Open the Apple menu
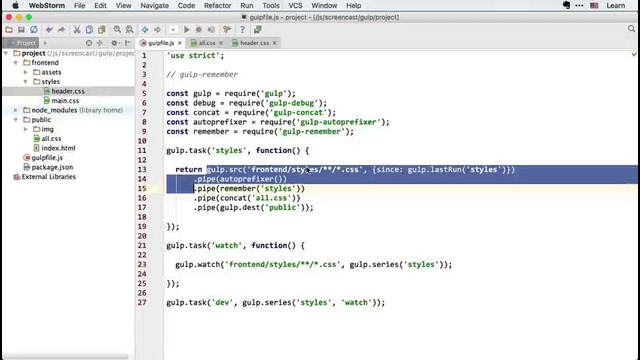 pyautogui.click(x=15, y=5)
